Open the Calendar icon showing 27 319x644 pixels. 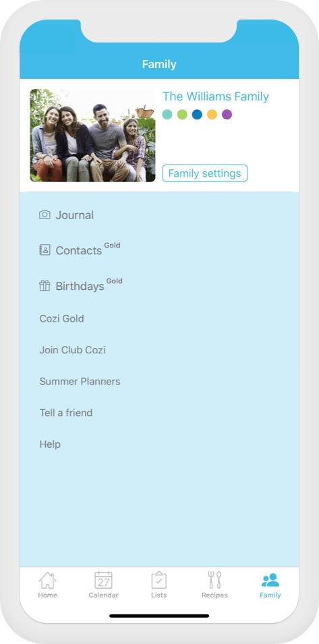click(x=103, y=580)
